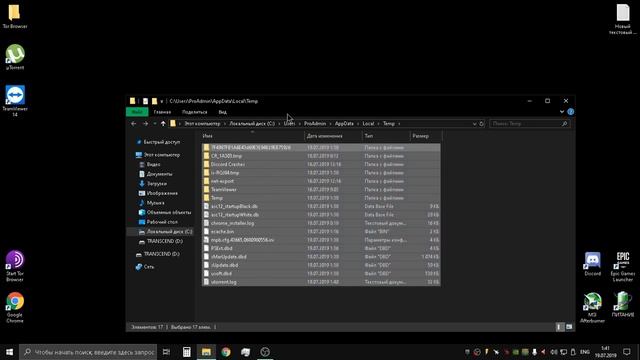This screenshot has width=640, height=360.
Task: Open the Главная ribbon tab
Action: (162, 112)
